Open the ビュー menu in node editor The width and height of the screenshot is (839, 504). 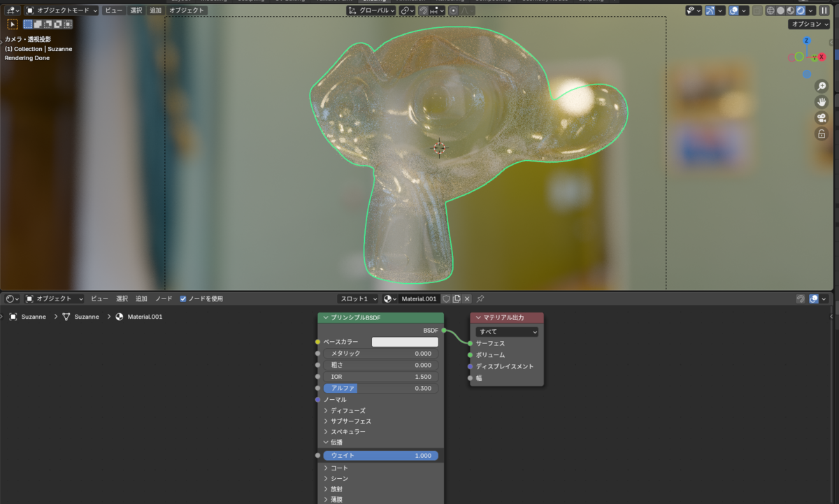pos(99,298)
